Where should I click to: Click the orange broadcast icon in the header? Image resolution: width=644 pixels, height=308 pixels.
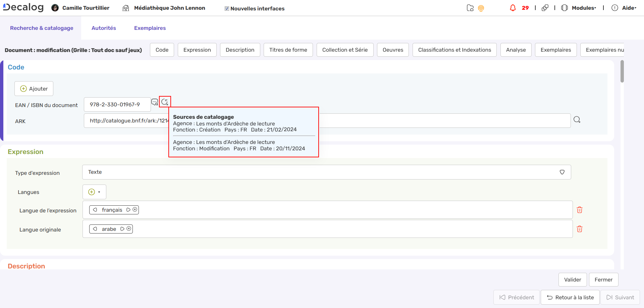481,8
